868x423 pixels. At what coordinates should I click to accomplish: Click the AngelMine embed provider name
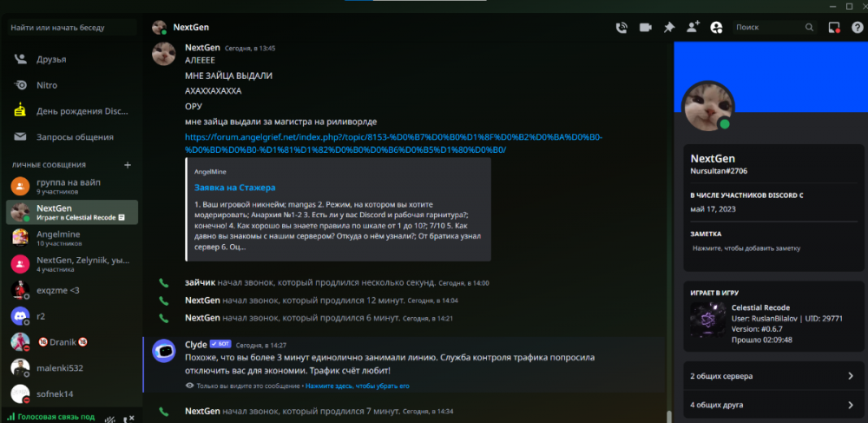[x=210, y=172]
